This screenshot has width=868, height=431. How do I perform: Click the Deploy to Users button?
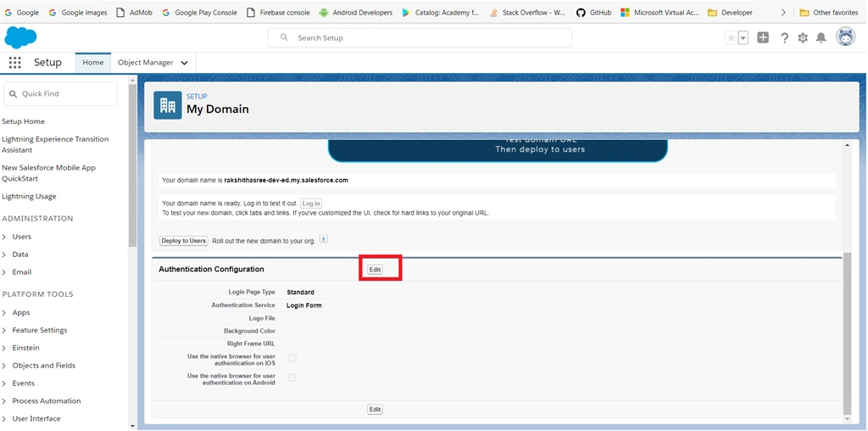(184, 241)
